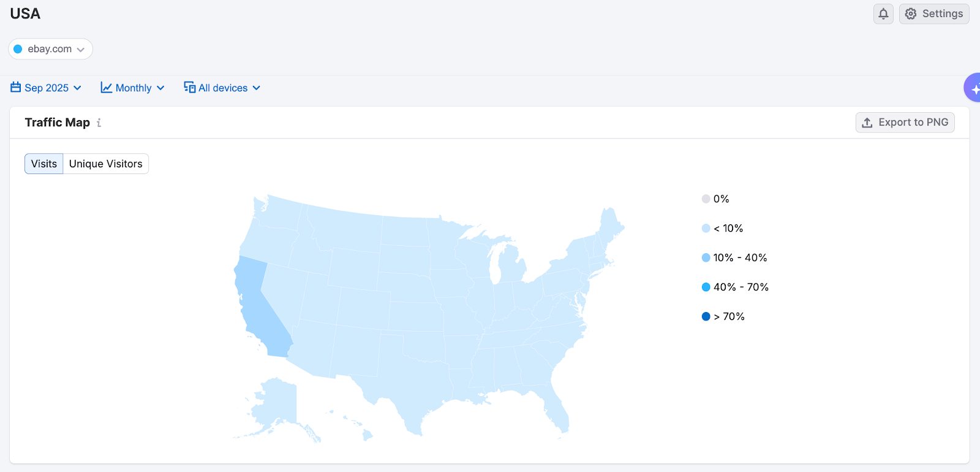Viewport: 980px width, 472px height.
Task: Click the calendar icon beside Sep 2025
Action: (x=15, y=87)
